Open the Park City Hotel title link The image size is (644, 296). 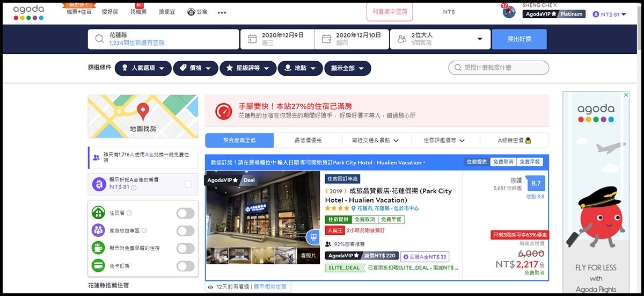(389, 195)
